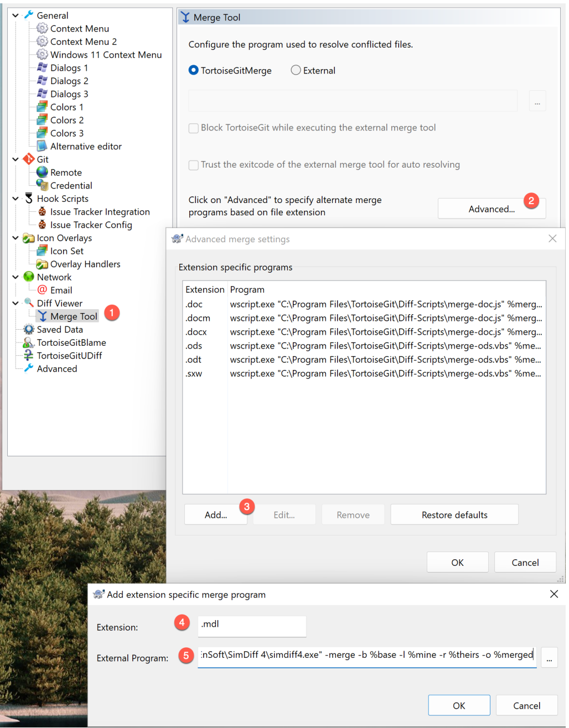The height and width of the screenshot is (728, 569).
Task: Select the .docm extension row
Action: pos(364,318)
